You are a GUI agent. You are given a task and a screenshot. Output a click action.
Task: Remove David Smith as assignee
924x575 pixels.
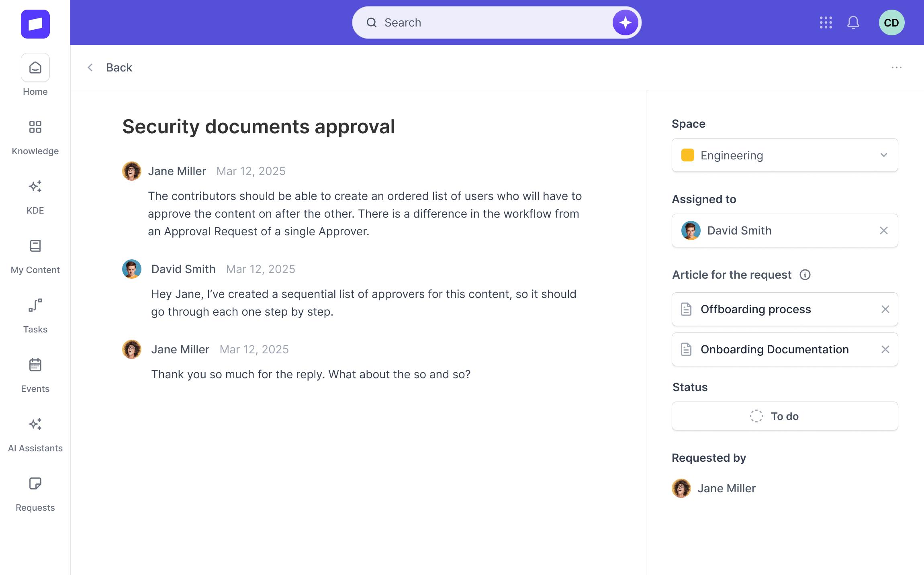[883, 230]
